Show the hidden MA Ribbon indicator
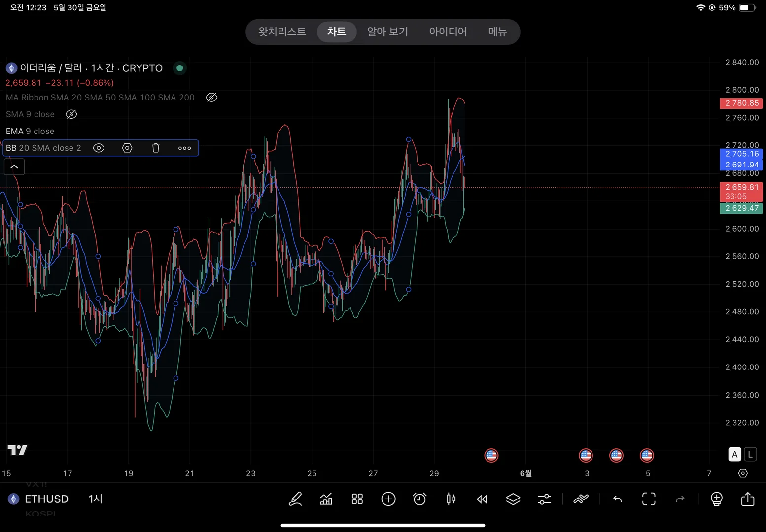Screen dimensions: 766x532 point(211,98)
